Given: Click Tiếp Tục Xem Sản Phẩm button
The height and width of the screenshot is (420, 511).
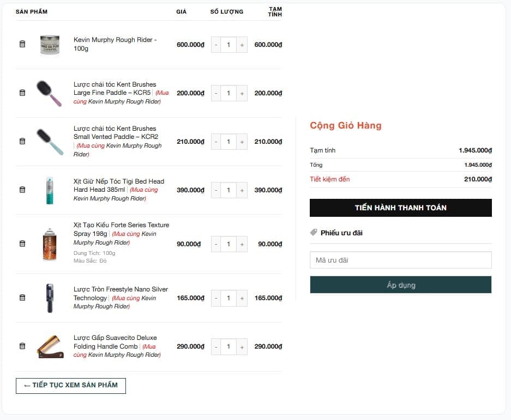Looking at the screenshot, I should click(x=71, y=385).
